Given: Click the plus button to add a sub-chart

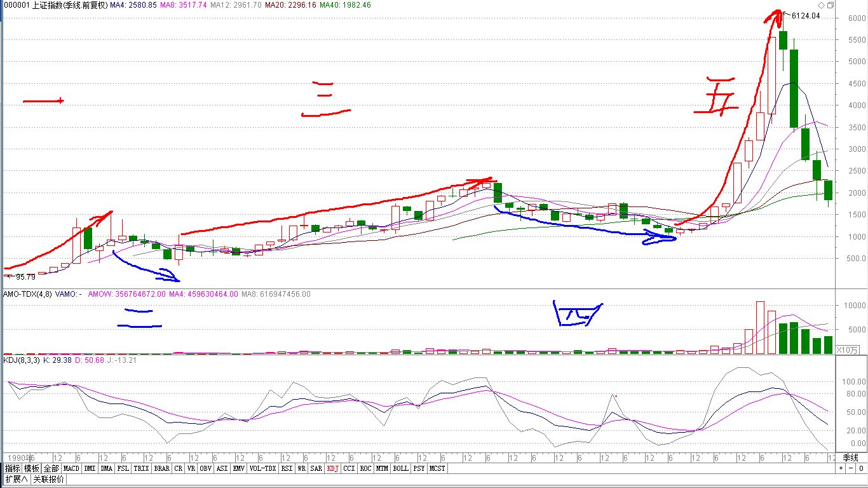Looking at the screenshot, I should pyautogui.click(x=840, y=468).
